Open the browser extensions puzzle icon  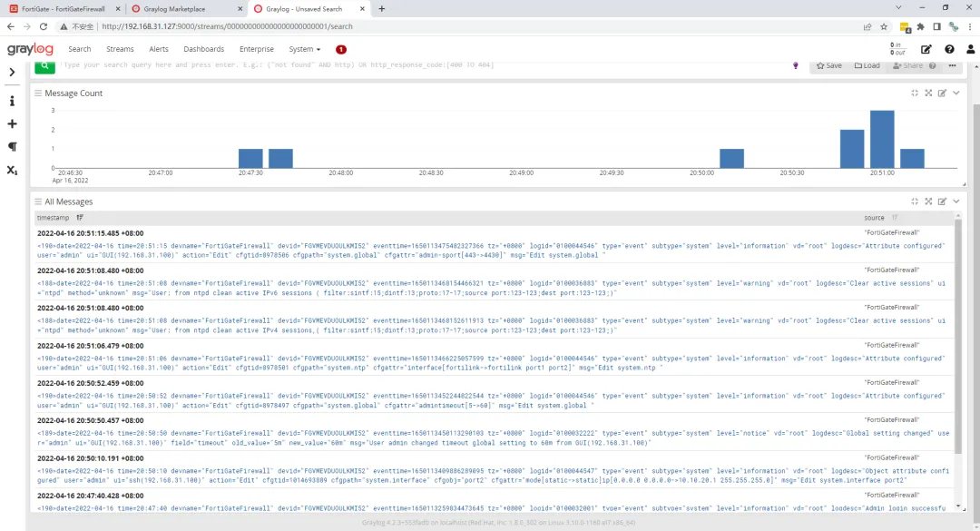pos(921,27)
